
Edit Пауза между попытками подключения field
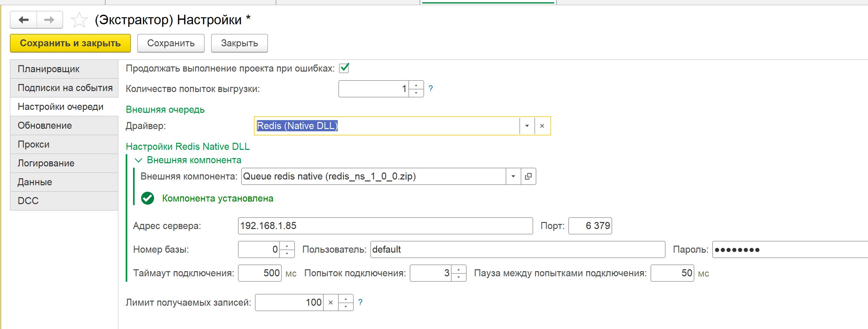tap(672, 273)
